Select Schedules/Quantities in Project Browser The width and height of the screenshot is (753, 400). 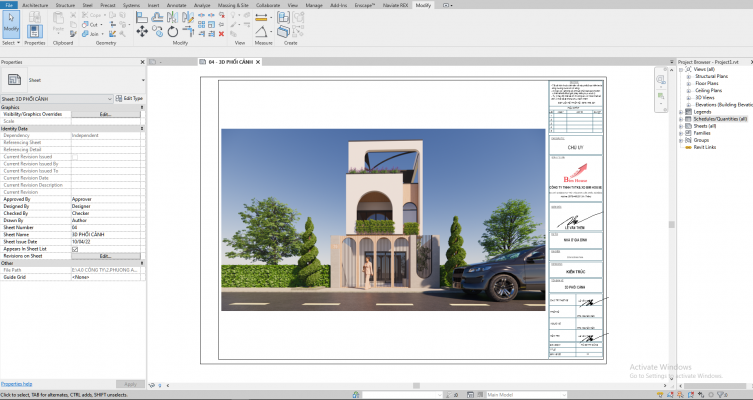pos(721,119)
